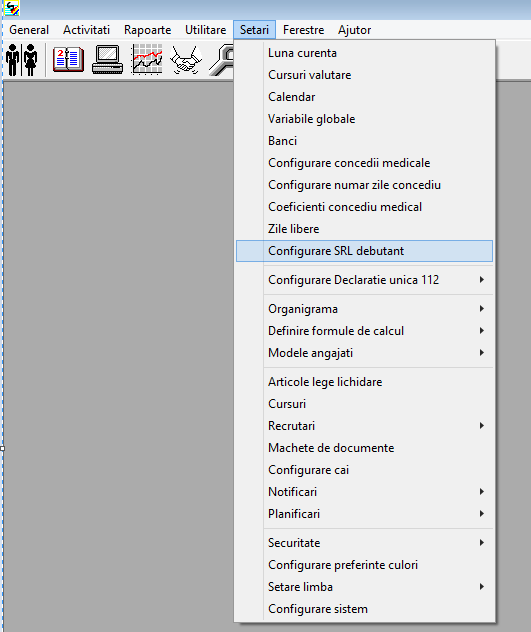
Task: Click the employees man and woman toolbar icon
Action: point(22,60)
